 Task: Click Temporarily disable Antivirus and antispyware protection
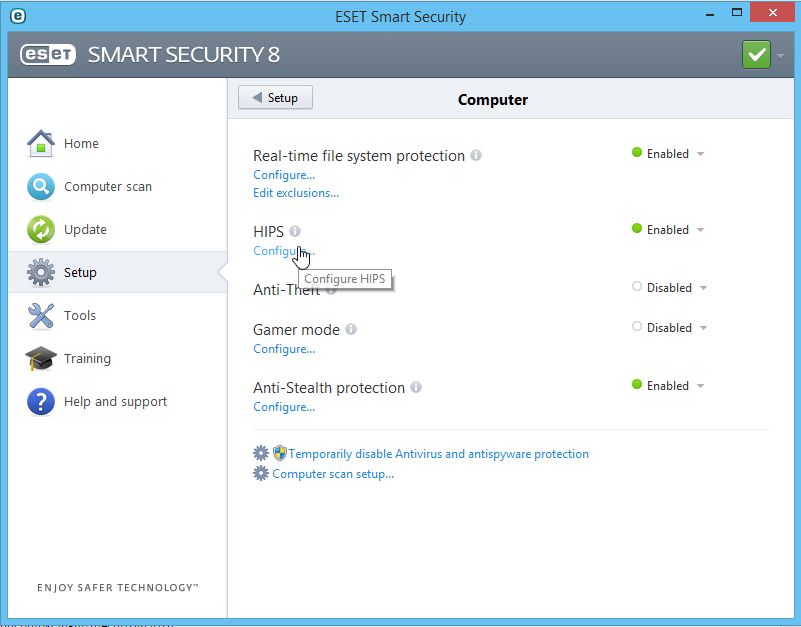pyautogui.click(x=438, y=454)
